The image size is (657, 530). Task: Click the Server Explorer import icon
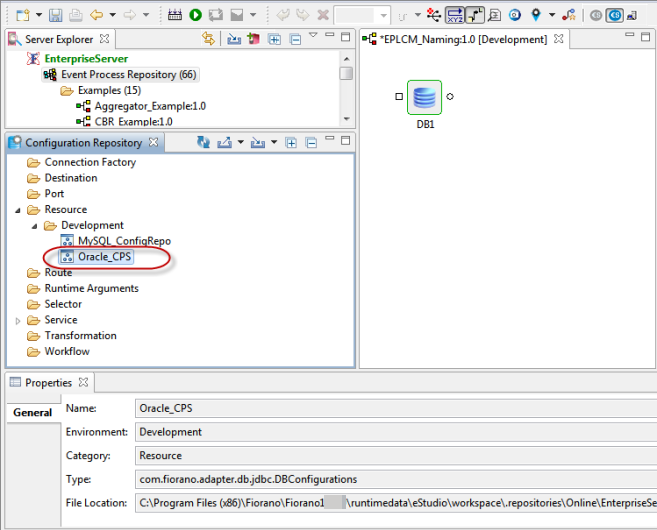coord(234,39)
